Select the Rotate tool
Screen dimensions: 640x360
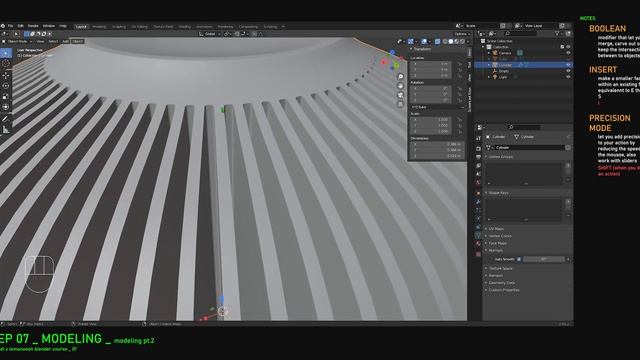click(5, 86)
